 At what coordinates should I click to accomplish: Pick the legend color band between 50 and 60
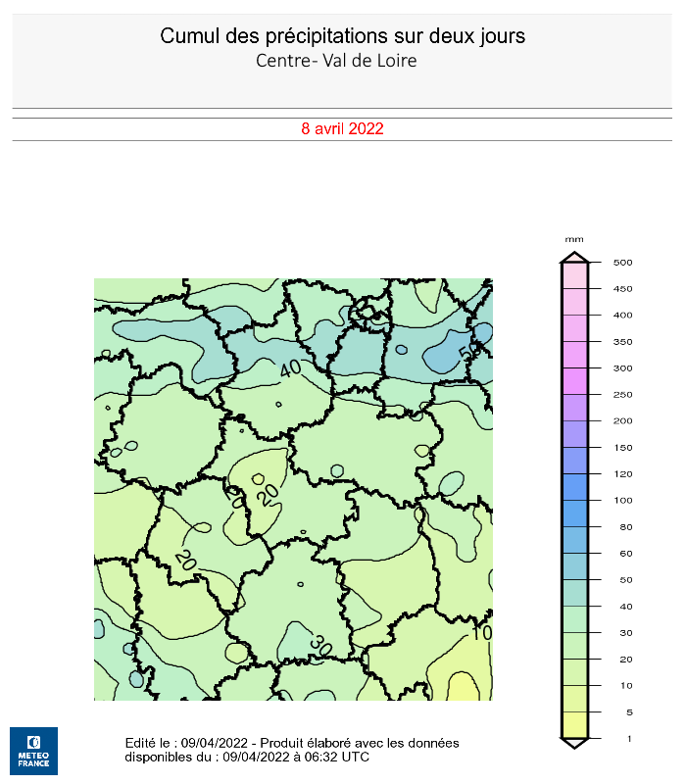574,566
